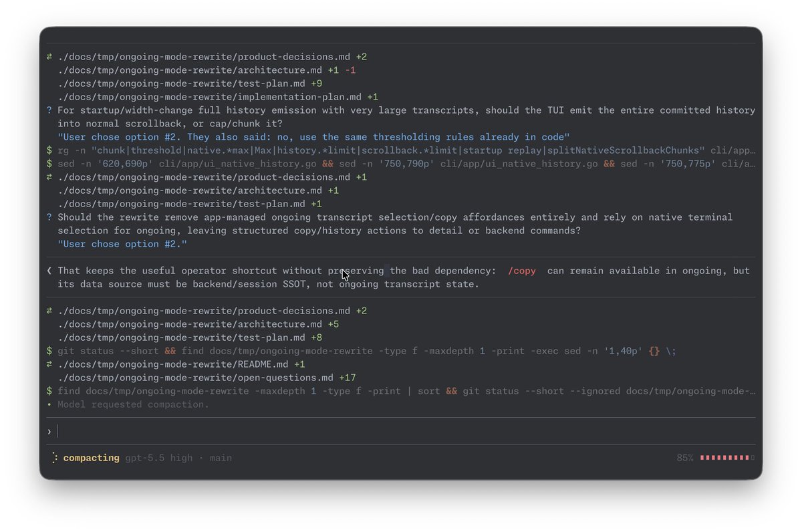Click the angle bracket icon before 'That keeps the useful'

tap(49, 271)
